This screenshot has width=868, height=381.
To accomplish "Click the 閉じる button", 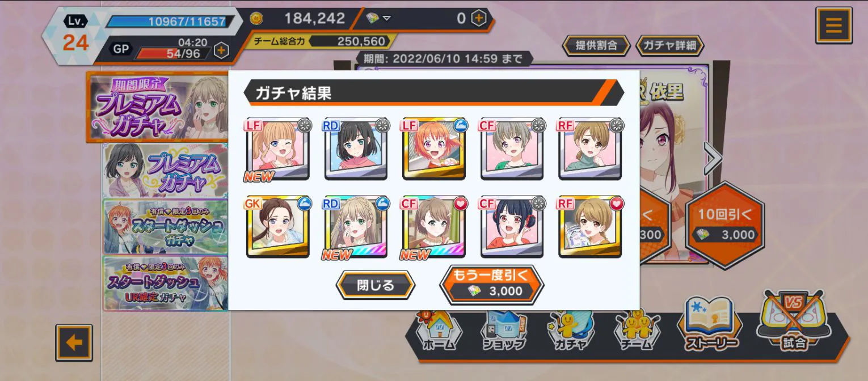I will (x=376, y=285).
